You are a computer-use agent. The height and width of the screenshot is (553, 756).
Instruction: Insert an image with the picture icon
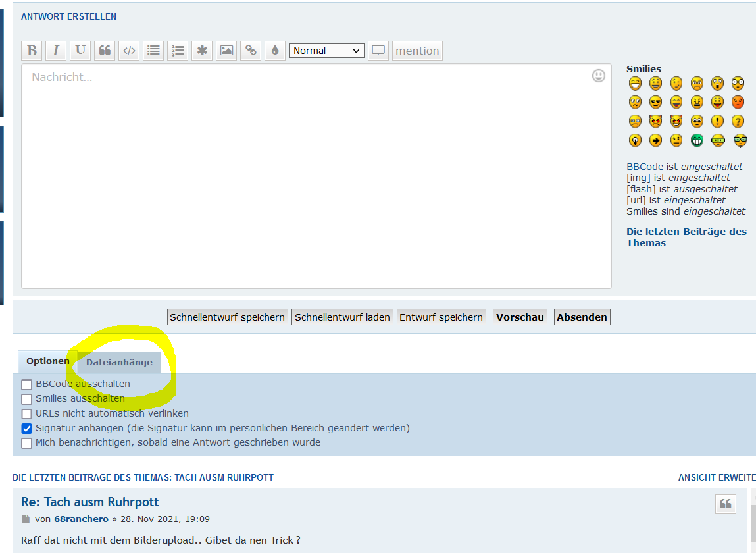226,51
